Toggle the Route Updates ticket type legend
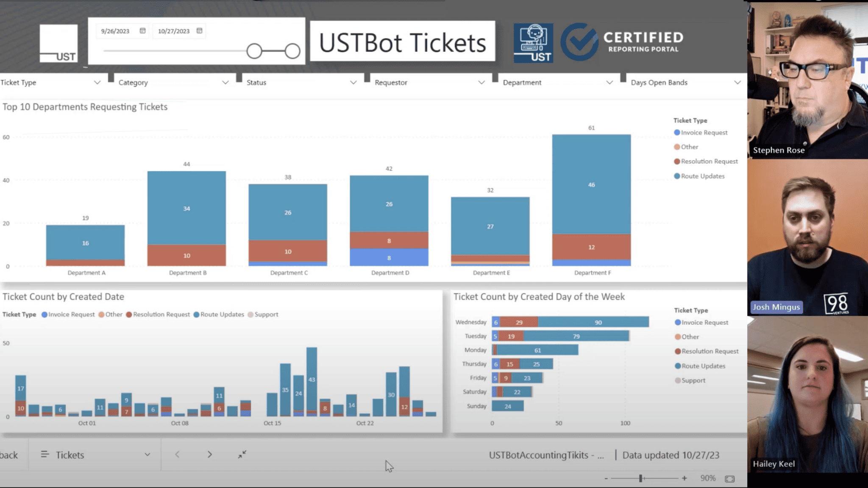The width and height of the screenshot is (868, 488). coord(701,176)
